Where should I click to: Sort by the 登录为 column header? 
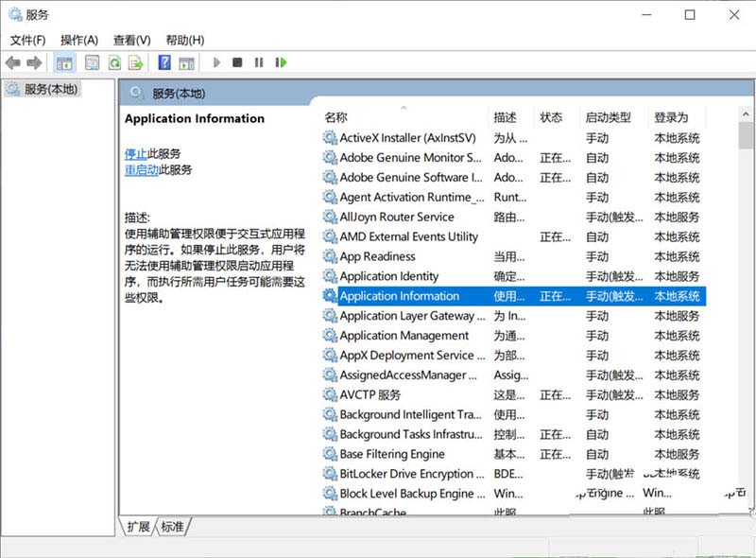click(x=671, y=117)
